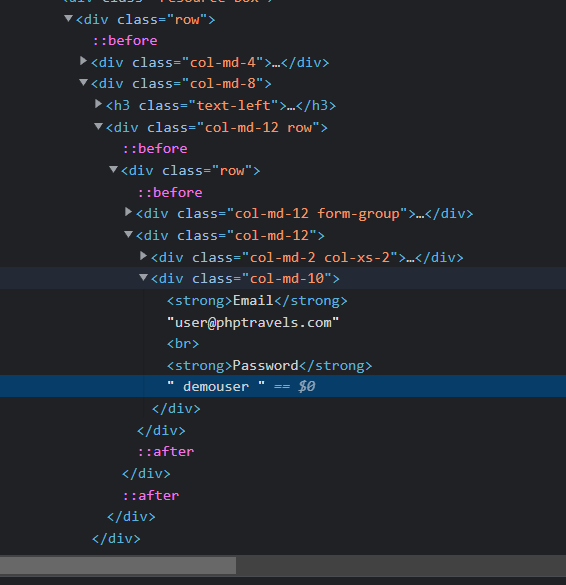Click the "col-md-4" class attribute value
This screenshot has height=585, width=566.
point(223,62)
